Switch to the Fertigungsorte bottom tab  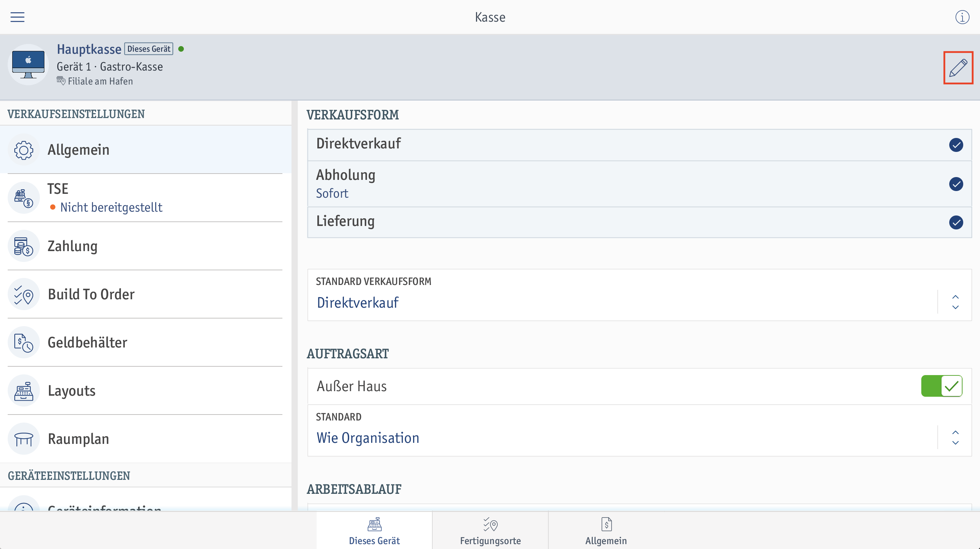pos(490,531)
